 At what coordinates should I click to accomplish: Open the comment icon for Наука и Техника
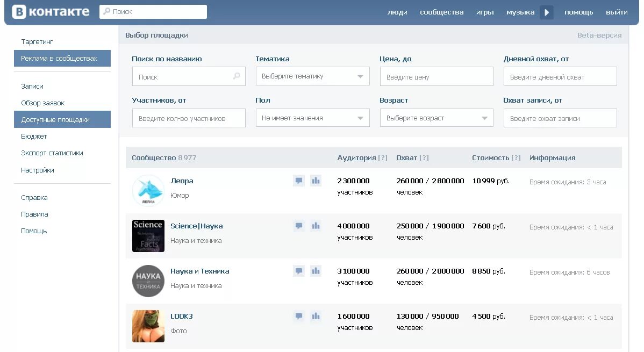coord(299,271)
